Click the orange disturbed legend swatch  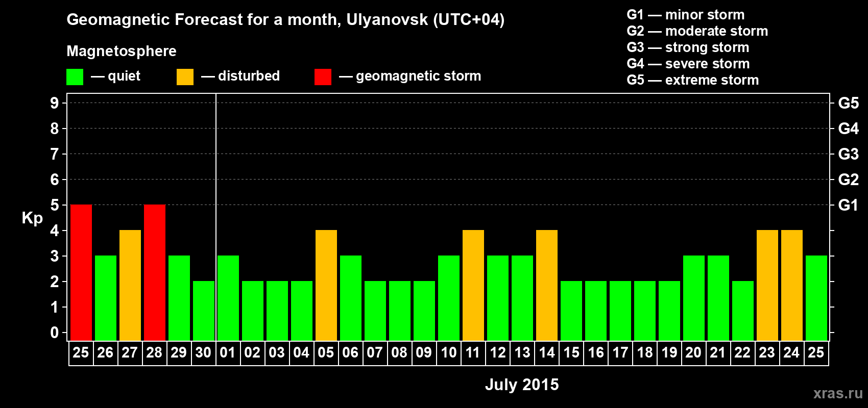click(185, 77)
